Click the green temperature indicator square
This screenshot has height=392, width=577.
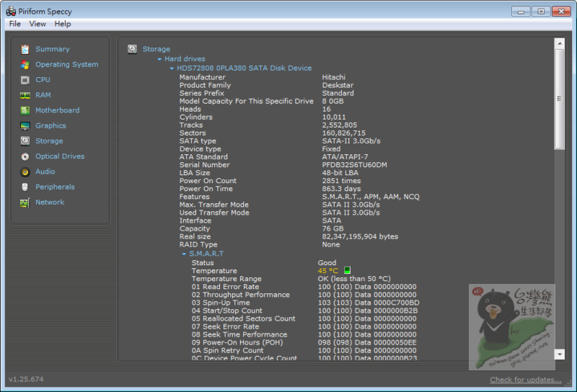coord(347,270)
